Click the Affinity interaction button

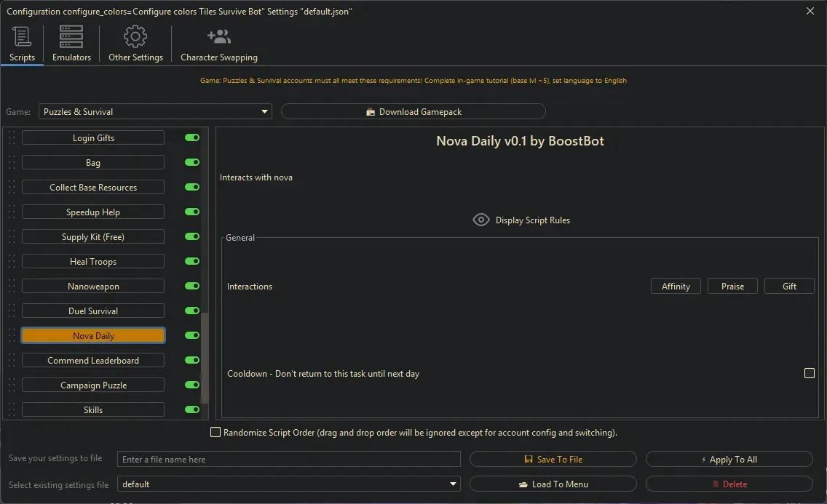(x=675, y=286)
